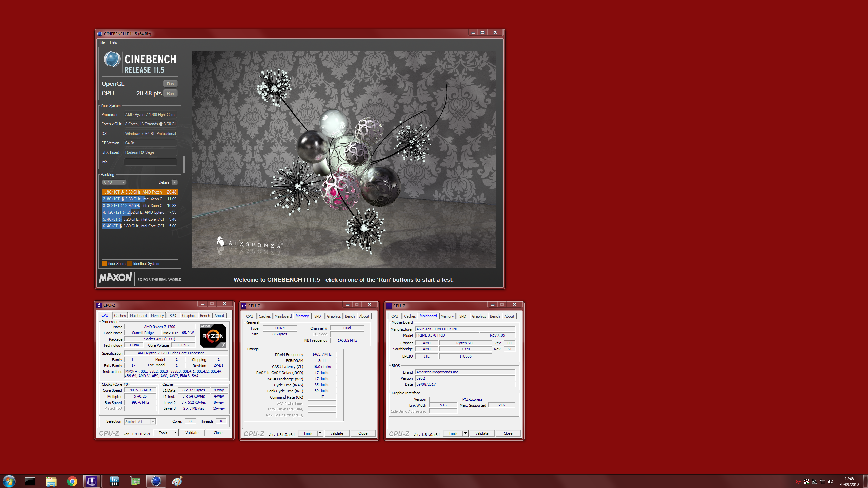Click Validate in the CPU-Z window showing the Processor

click(x=192, y=433)
